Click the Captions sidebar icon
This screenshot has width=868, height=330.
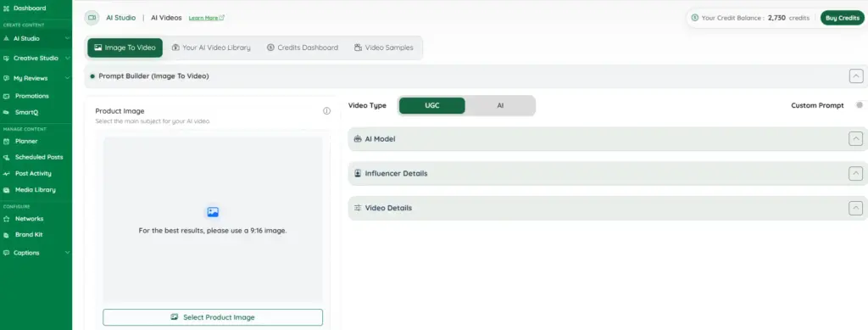6,253
